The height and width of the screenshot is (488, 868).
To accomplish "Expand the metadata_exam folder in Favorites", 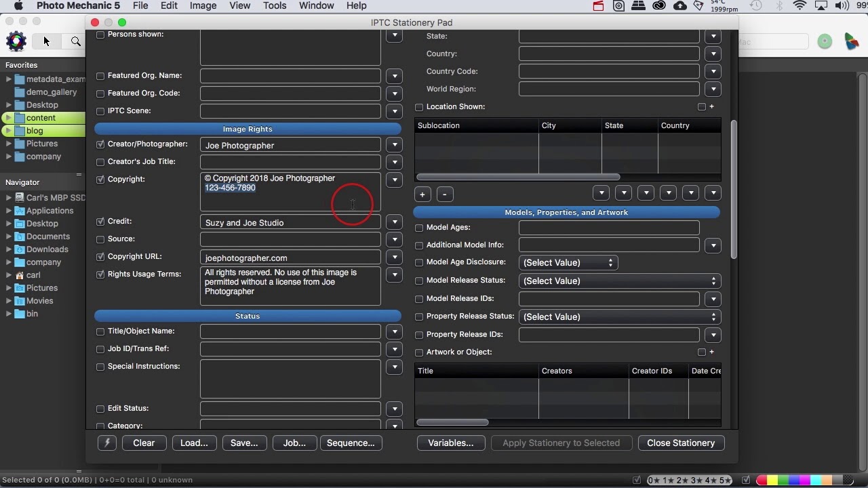I will pyautogui.click(x=9, y=79).
